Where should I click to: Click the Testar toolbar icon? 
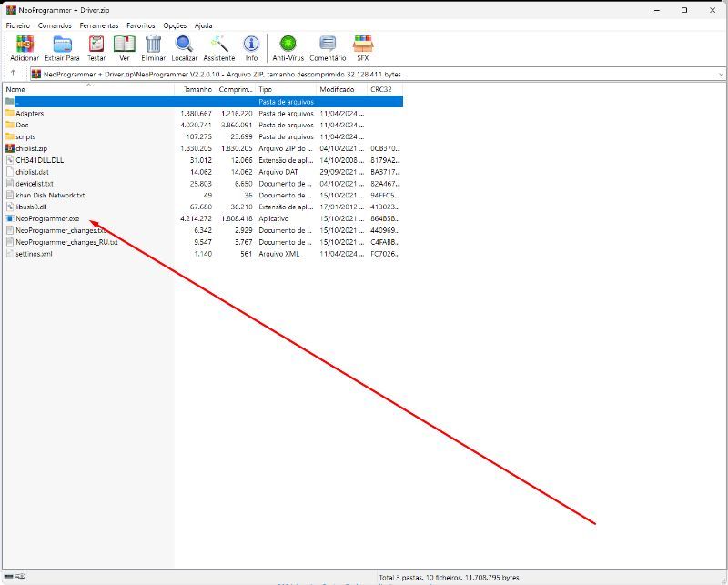coord(96,44)
